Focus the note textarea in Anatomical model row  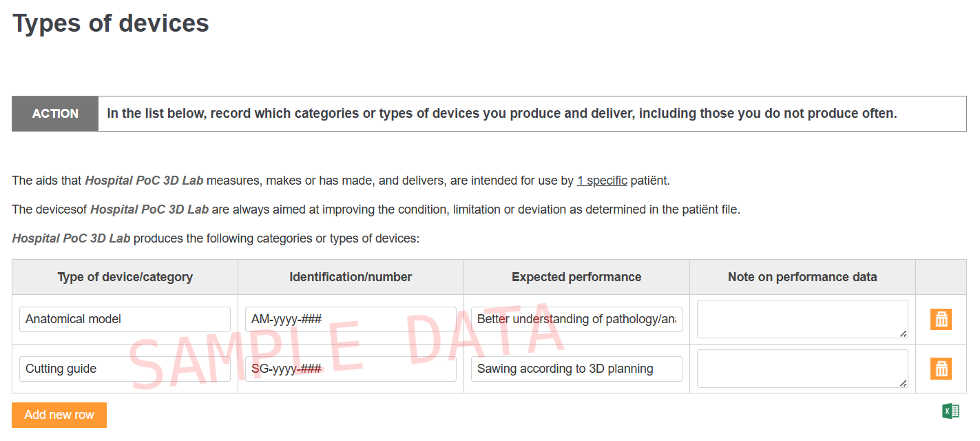[802, 318]
